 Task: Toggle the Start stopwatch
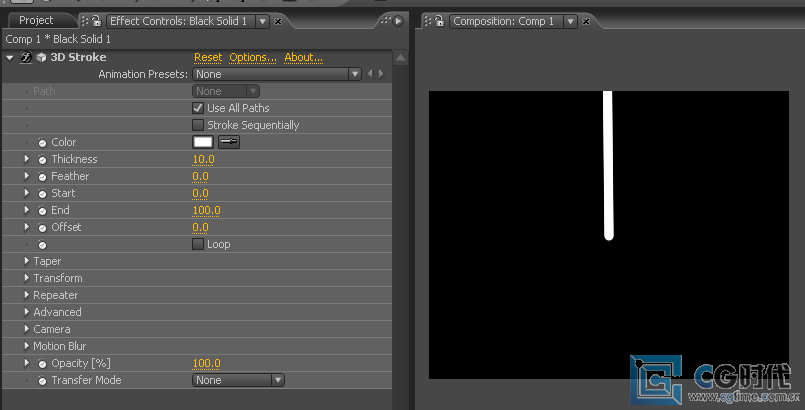[x=42, y=193]
